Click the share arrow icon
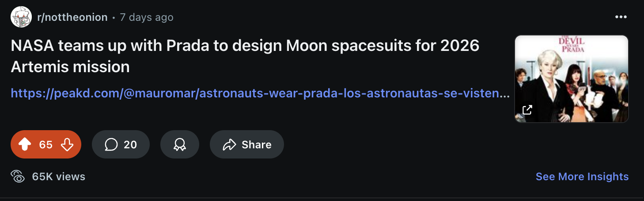Screen dimensions: 644x201 click(x=230, y=144)
